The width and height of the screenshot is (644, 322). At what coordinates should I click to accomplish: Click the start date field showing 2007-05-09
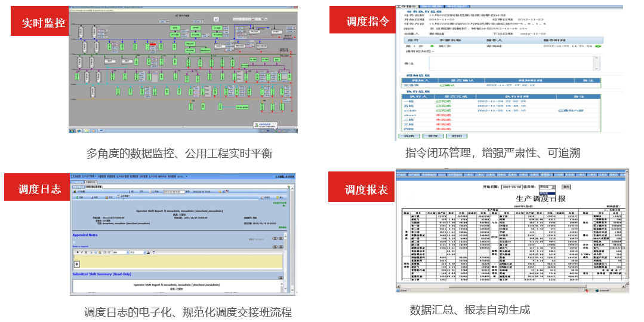[x=510, y=186]
